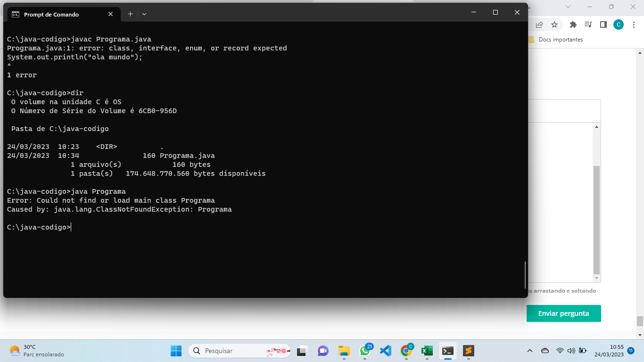This screenshot has width=644, height=362.
Task: Open Docs importantes bookmark folder
Action: coord(556,40)
